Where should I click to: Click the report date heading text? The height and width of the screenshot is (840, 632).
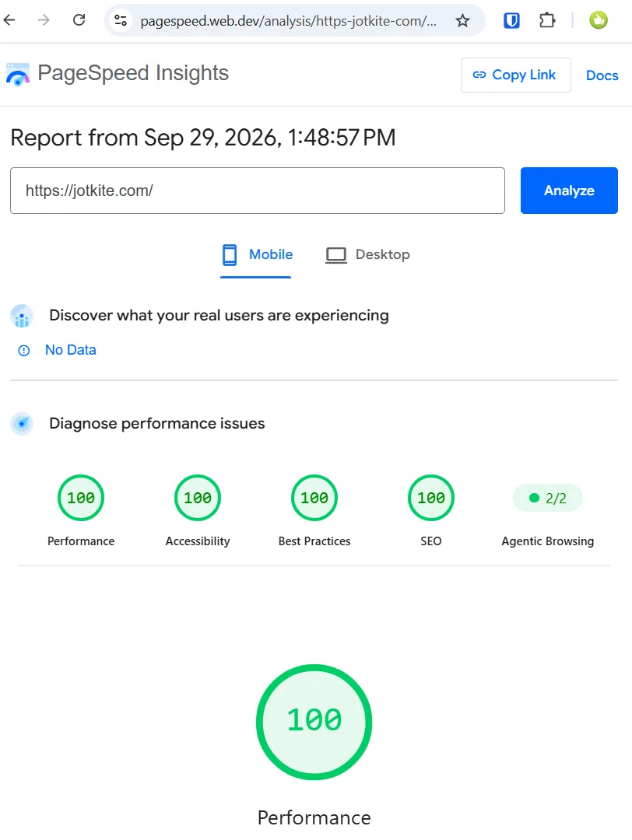(x=203, y=138)
